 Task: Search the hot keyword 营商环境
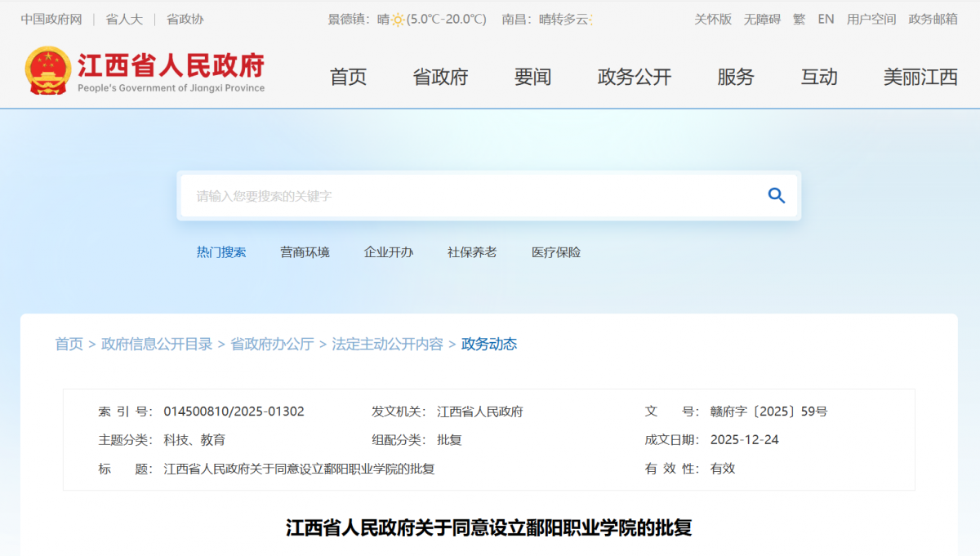305,252
